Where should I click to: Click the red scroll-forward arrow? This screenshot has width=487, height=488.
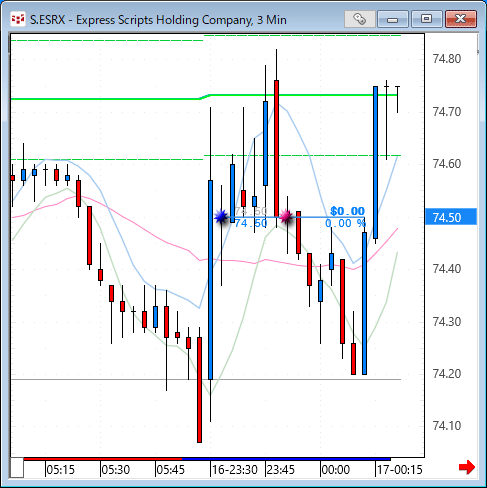pos(467,467)
